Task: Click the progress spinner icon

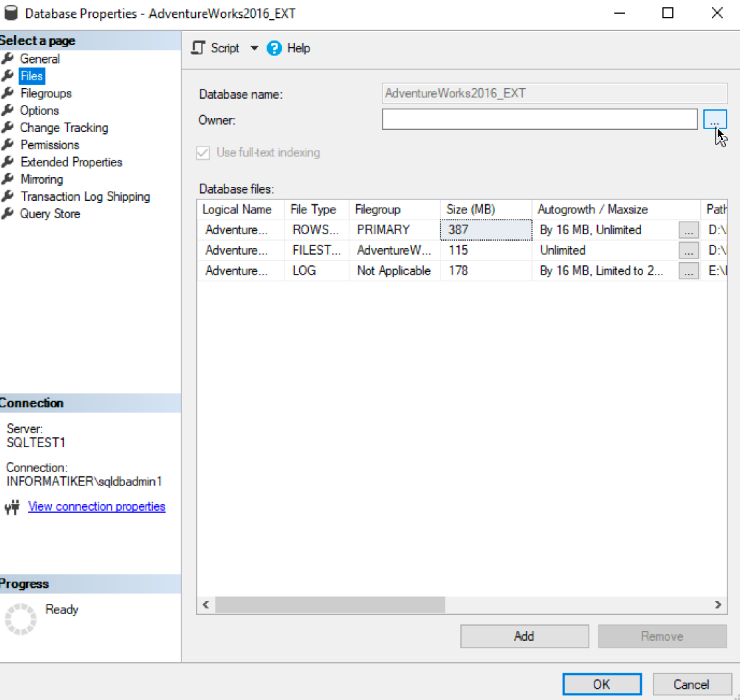Action: tap(21, 619)
